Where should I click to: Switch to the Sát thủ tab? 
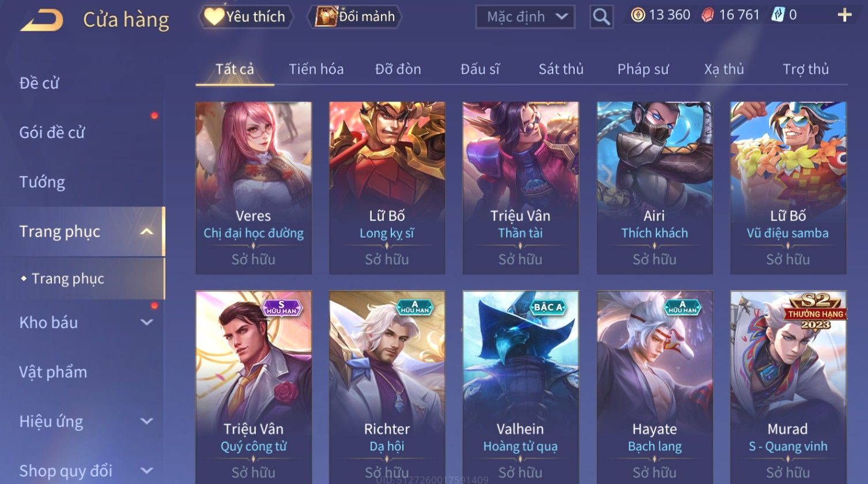tap(561, 69)
